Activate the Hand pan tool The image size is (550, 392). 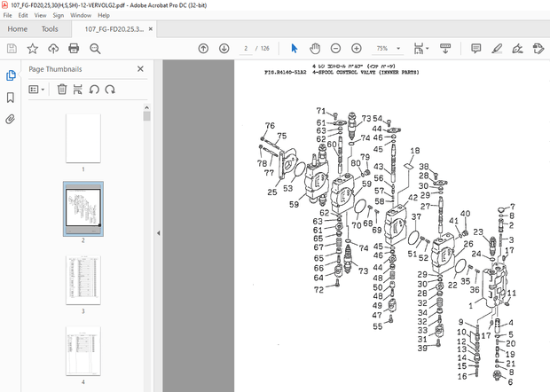[x=315, y=49]
